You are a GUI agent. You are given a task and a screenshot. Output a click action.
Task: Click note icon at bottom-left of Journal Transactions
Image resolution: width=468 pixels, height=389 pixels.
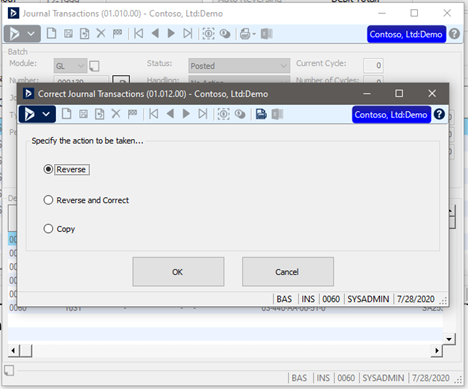click(x=9, y=370)
